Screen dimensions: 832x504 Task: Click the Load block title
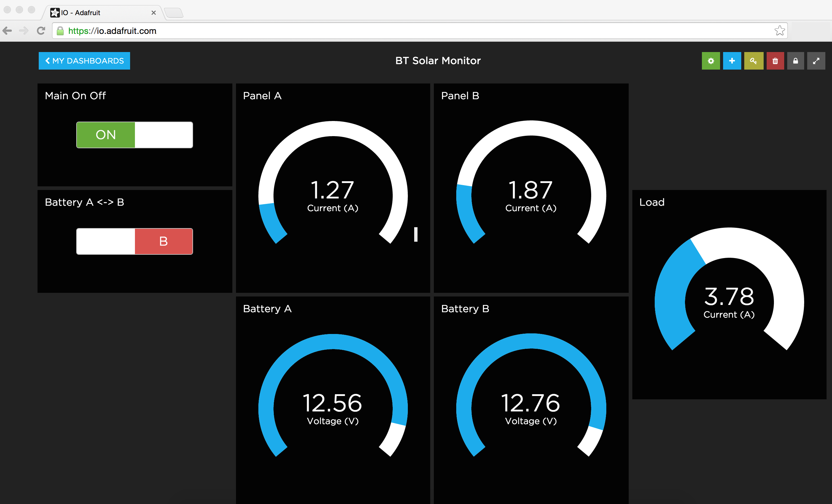coord(652,202)
